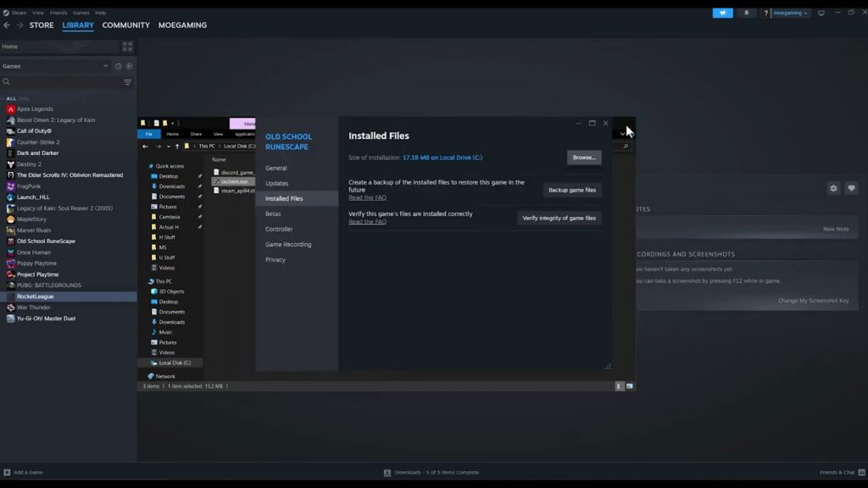This screenshot has width=868, height=488.
Task: Click Change My Screenshot Key
Action: point(813,301)
